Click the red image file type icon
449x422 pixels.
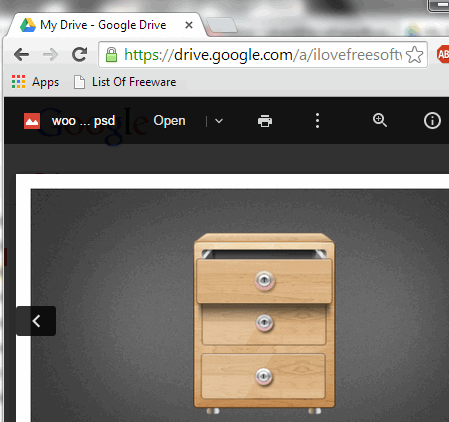pyautogui.click(x=32, y=121)
